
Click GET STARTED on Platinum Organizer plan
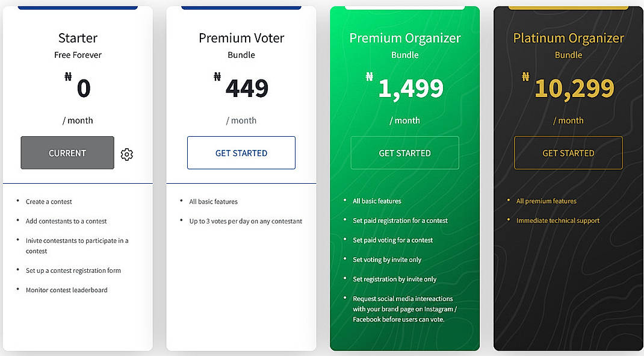(568, 153)
